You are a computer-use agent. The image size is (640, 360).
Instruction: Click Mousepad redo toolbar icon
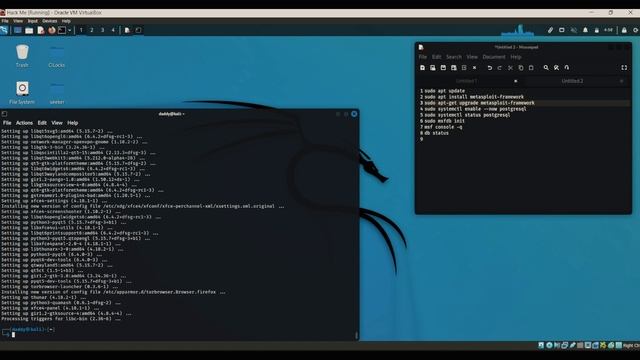click(x=500, y=68)
